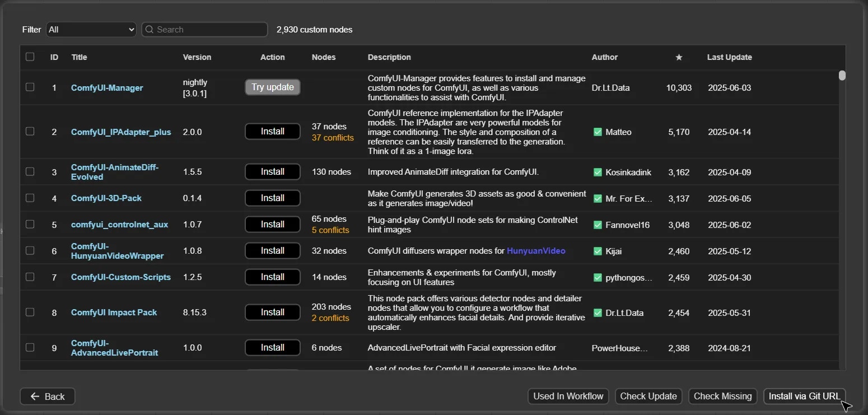The image size is (868, 415).
Task: Click the green verified badge beside Kijai
Action: (x=598, y=251)
